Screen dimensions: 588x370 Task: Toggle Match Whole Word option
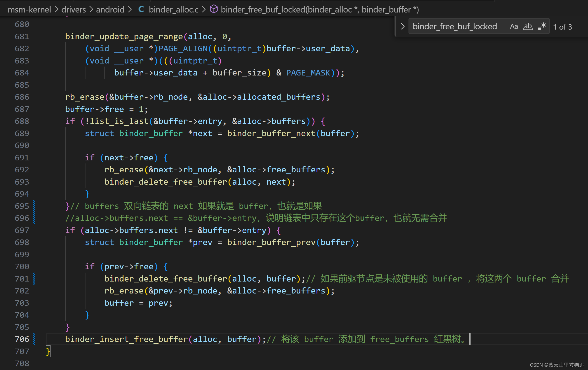(528, 27)
